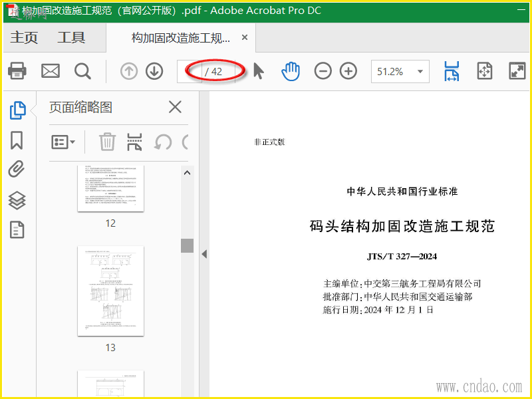Image resolution: width=532 pixels, height=399 pixels.
Task: Click thumbnail scrollbar handle
Action: coord(187,245)
